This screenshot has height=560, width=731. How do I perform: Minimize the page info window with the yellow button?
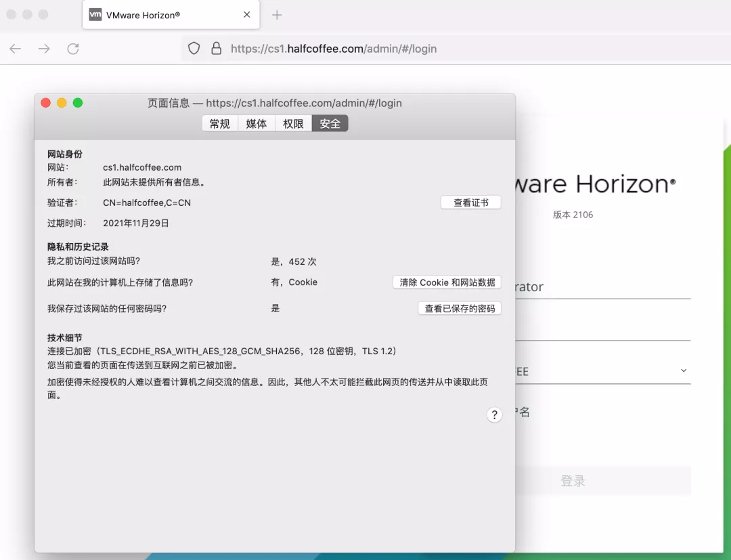[62, 102]
